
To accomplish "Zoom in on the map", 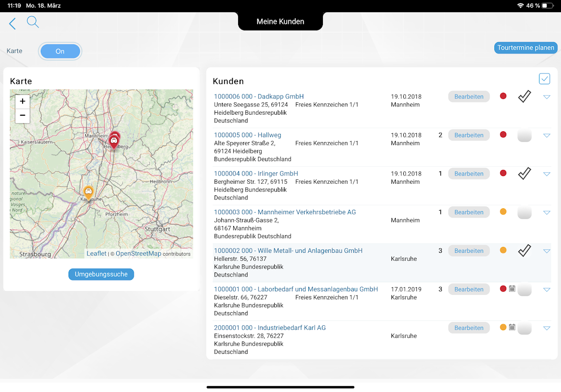I will pos(23,101).
